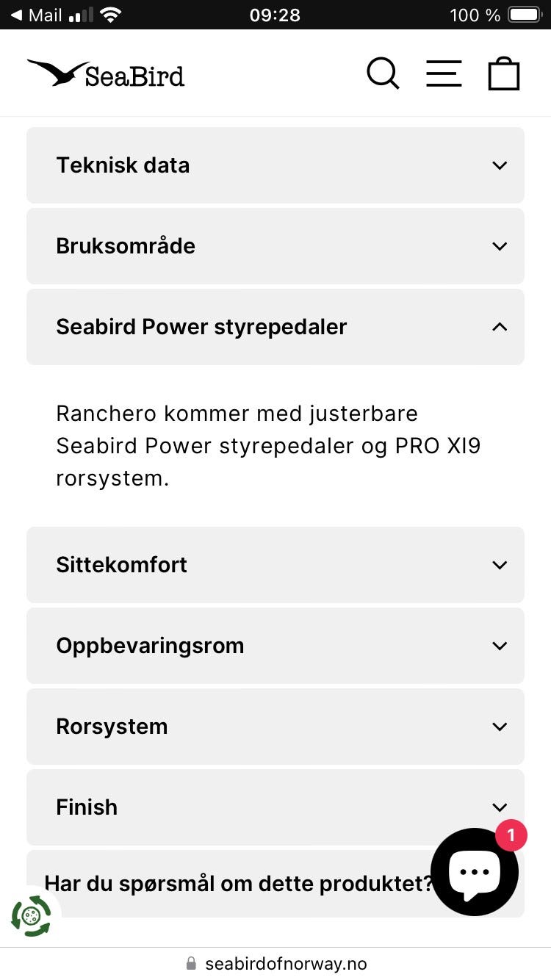Image resolution: width=551 pixels, height=980 pixels.
Task: Open the chat bubble widget
Action: [x=474, y=872]
